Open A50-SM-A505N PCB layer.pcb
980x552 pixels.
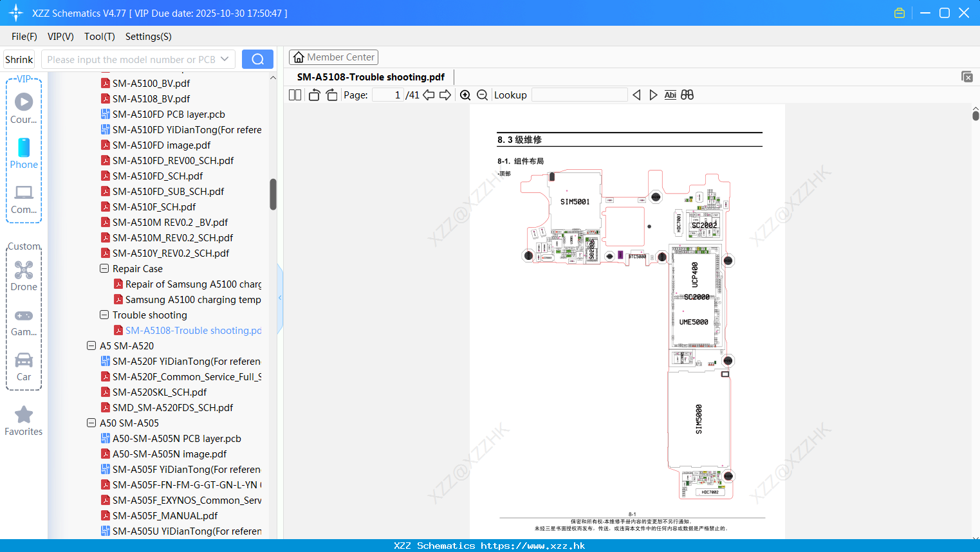[177, 438]
